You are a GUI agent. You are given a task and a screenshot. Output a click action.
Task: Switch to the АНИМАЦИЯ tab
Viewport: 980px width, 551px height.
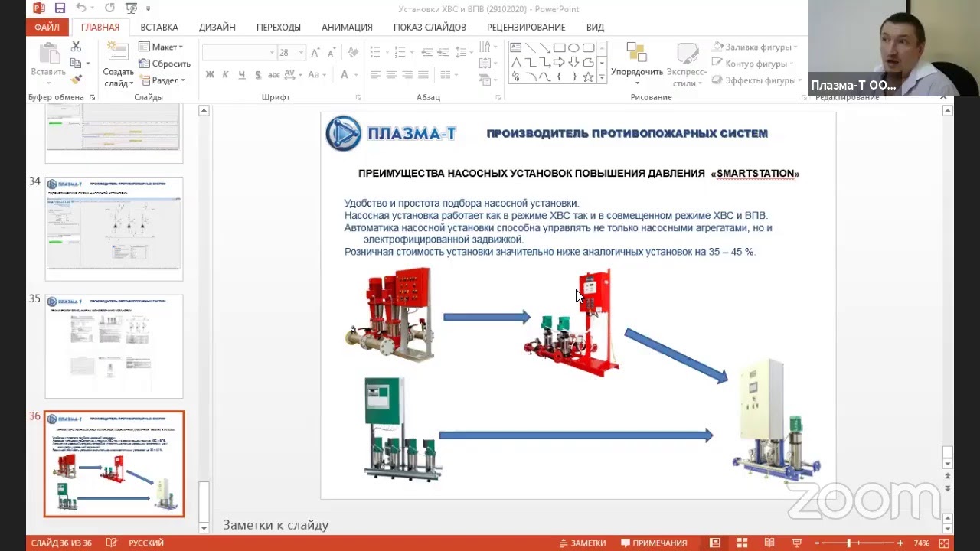point(347,27)
